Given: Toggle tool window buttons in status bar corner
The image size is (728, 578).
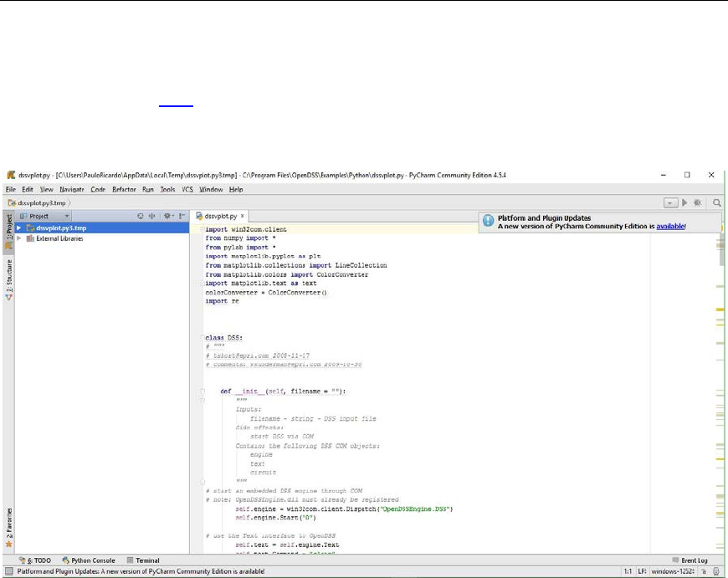Looking at the screenshot, I should 8,571.
